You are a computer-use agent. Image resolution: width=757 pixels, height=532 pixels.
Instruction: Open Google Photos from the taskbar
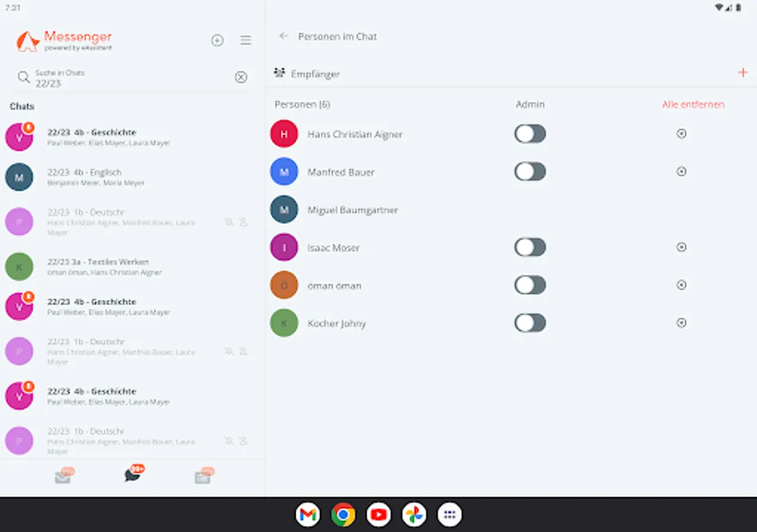(414, 514)
